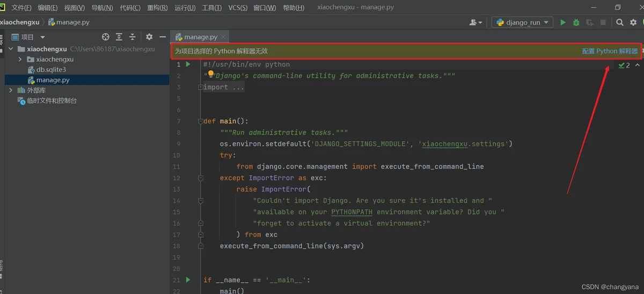644x294 pixels.
Task: Run the django_run configuration
Action: [563, 23]
